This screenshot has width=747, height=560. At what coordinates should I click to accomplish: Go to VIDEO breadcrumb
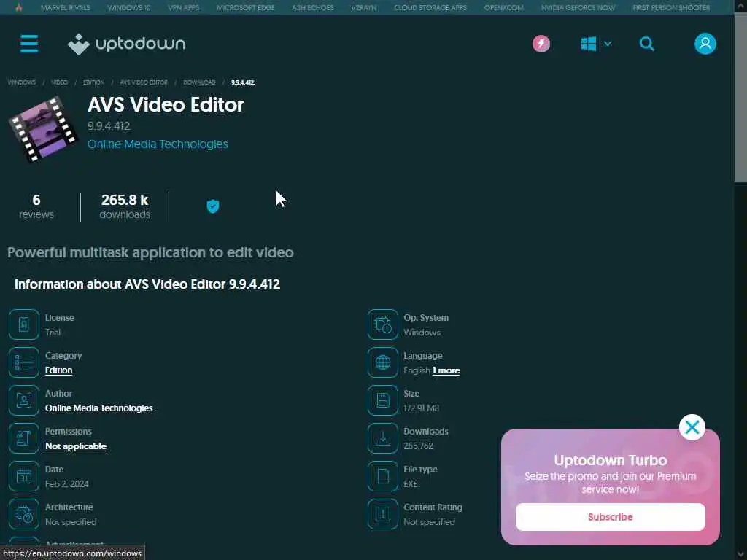click(x=59, y=82)
